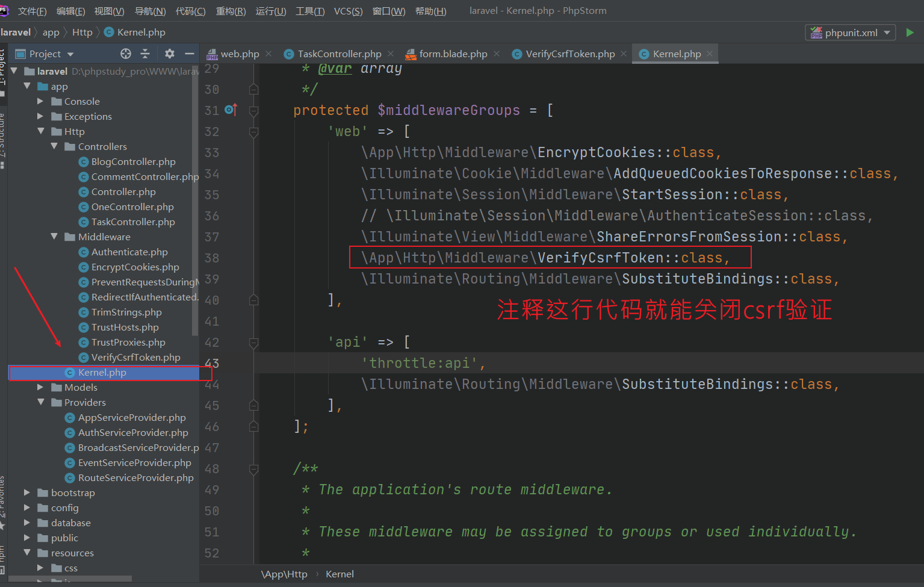Select Authenticate.php in project tree
This screenshot has width=924, height=587.
click(x=123, y=252)
